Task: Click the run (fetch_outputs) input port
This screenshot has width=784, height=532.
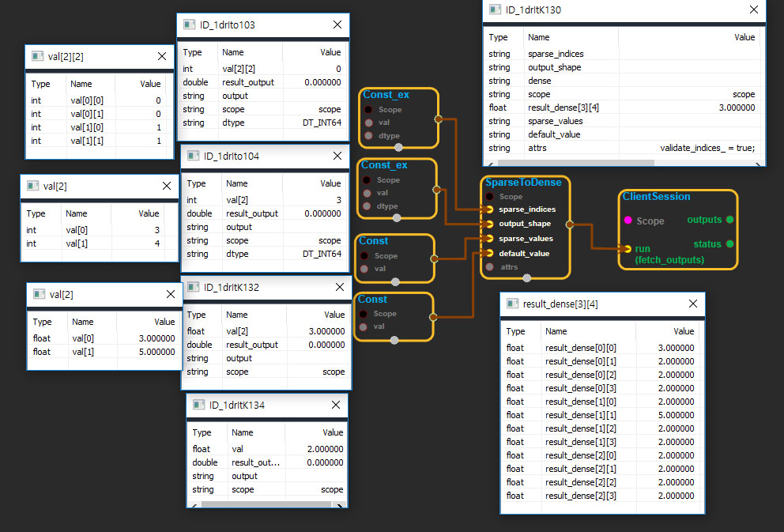Action: coord(628,249)
